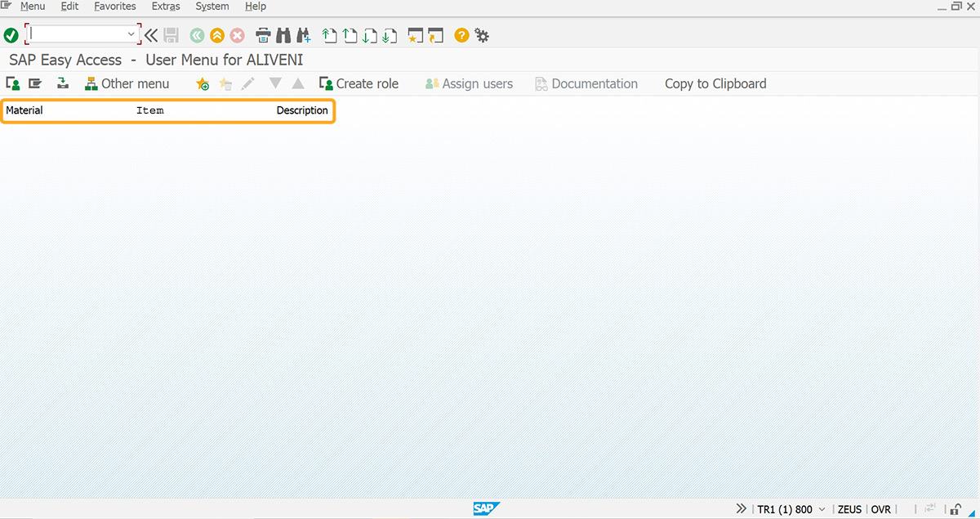The height and width of the screenshot is (519, 980).
Task: Click the Item column header
Action: (150, 110)
